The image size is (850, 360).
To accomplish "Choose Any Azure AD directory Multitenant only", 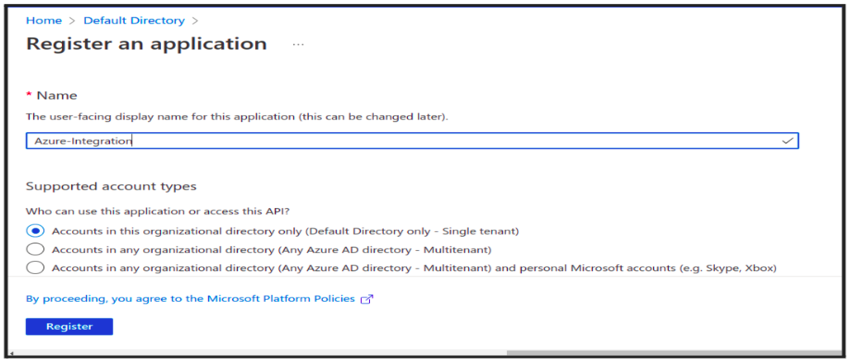I will [x=35, y=249].
